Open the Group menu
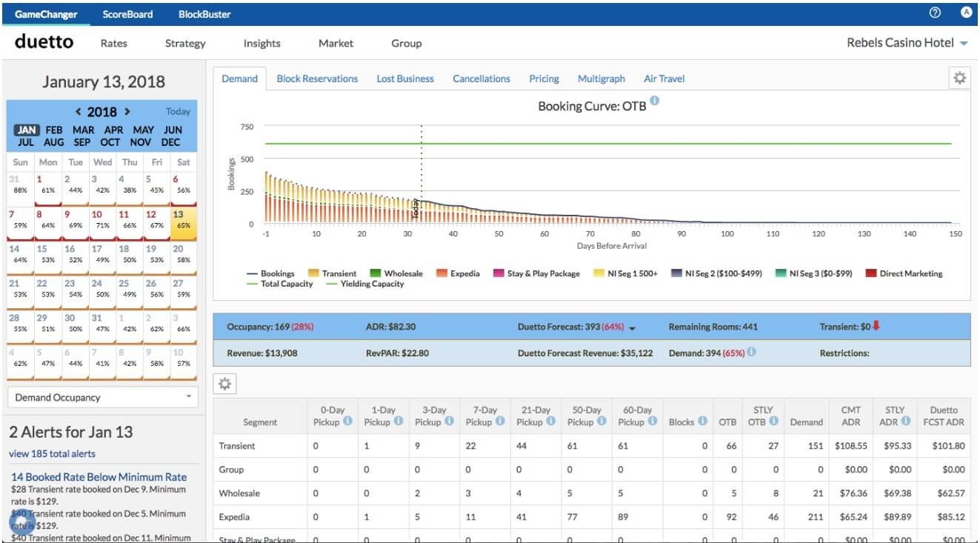Viewport: 980px width, 543px height. point(407,43)
